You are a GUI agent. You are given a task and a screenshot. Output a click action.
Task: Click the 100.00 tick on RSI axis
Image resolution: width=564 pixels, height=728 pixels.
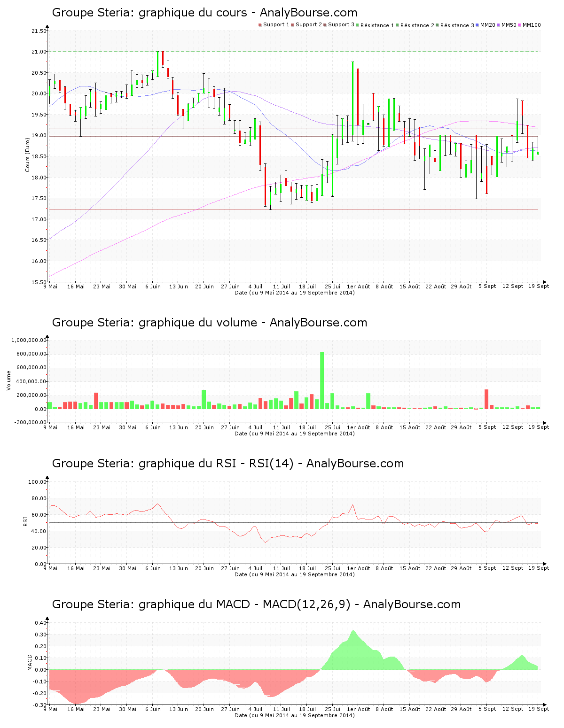click(38, 482)
